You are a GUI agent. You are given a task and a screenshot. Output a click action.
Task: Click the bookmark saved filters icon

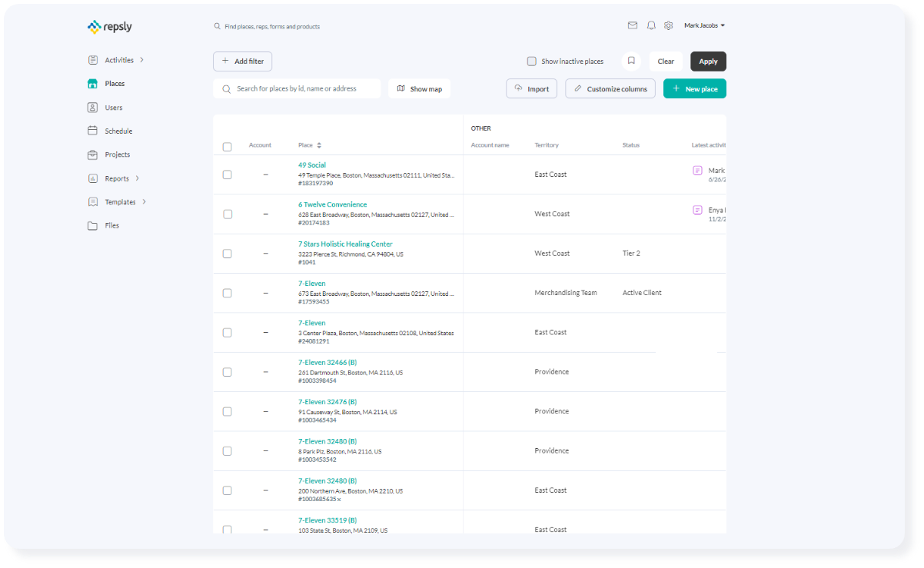[x=630, y=61]
